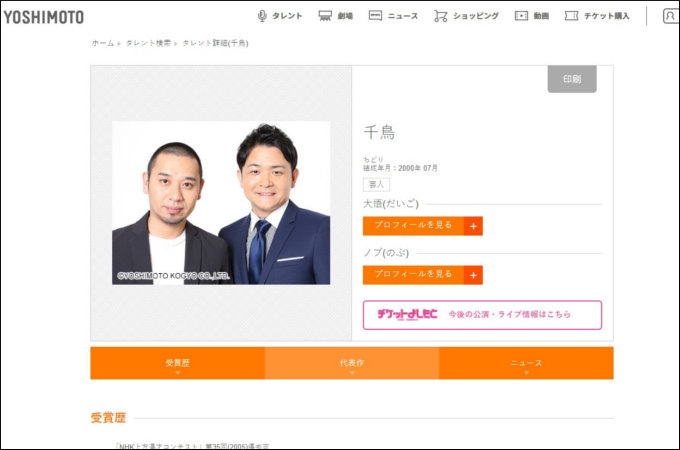Select the 大悟(だいご) name label

pyautogui.click(x=391, y=204)
